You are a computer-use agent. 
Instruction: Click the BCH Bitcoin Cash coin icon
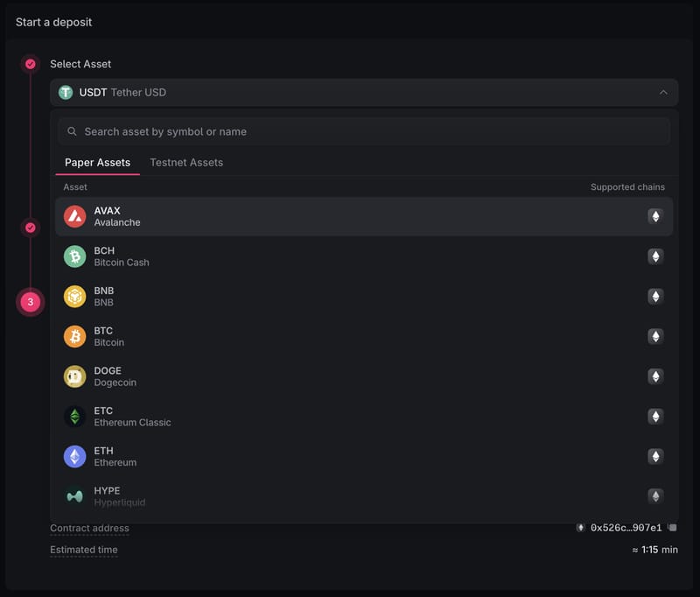coord(74,256)
